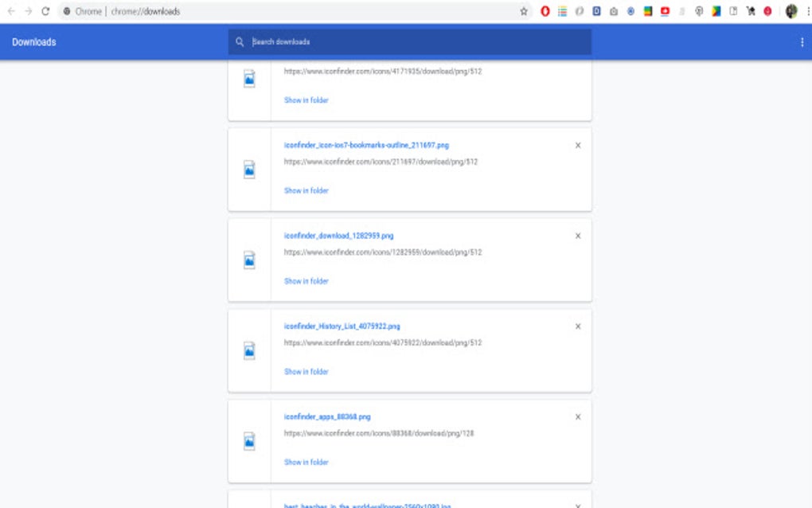
Task: Reload the Downloads page
Action: click(x=45, y=11)
